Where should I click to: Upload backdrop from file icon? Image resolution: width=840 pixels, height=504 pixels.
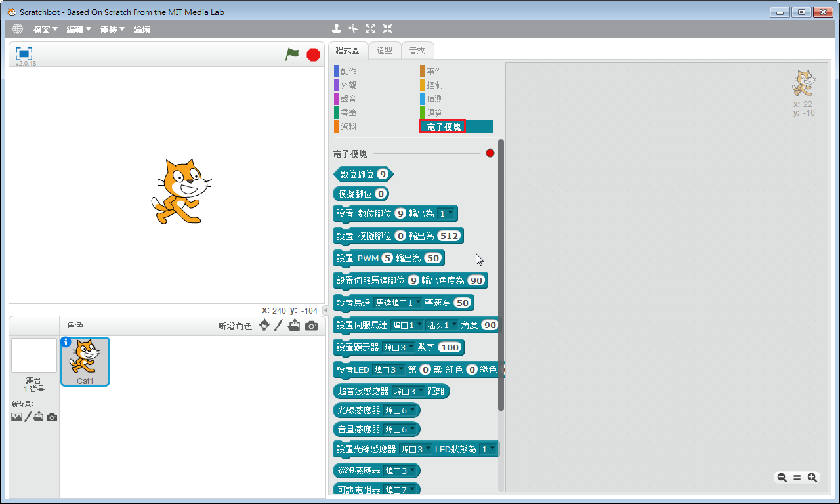(39, 417)
